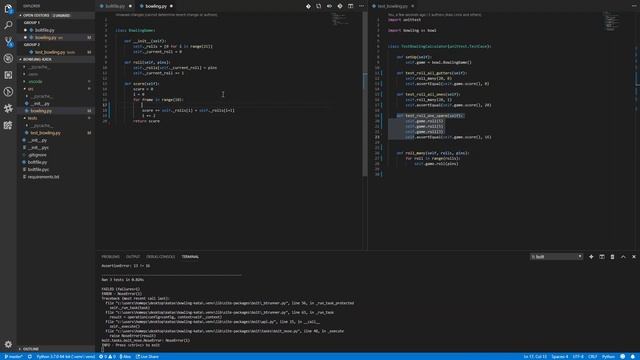Click the Spaces: 4 indentation indicator
Image resolution: width=640 pixels, height=360 pixels.
click(560, 357)
